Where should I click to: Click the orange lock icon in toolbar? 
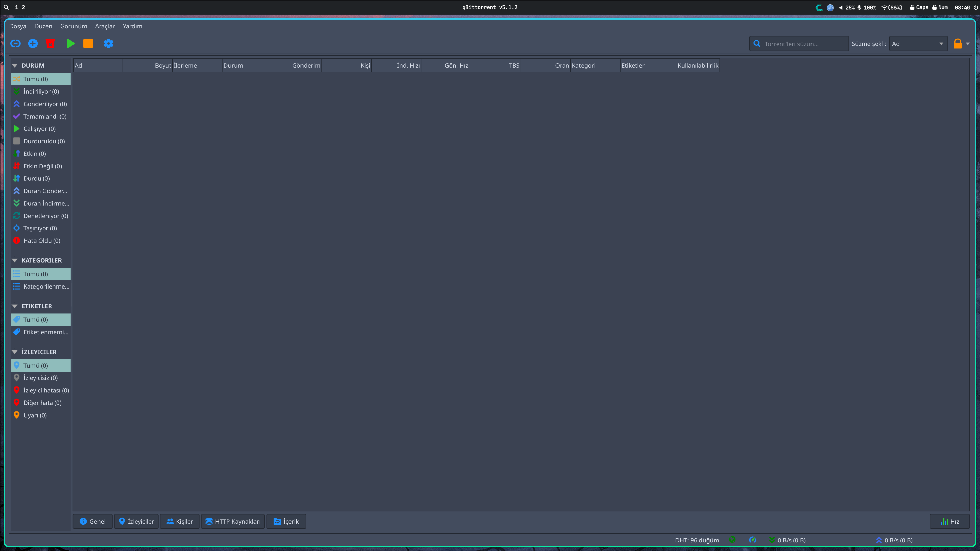click(x=958, y=44)
